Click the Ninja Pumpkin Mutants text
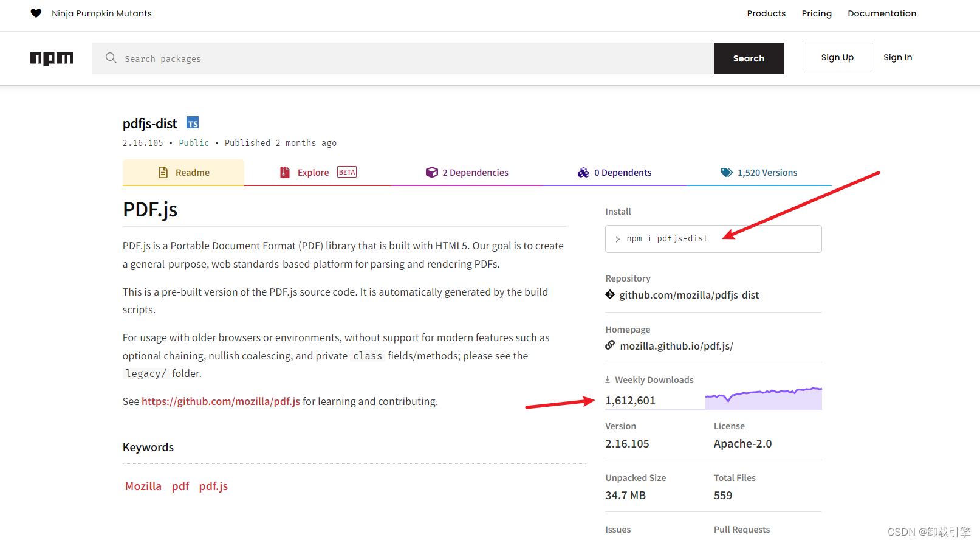Image resolution: width=980 pixels, height=543 pixels. tap(101, 13)
